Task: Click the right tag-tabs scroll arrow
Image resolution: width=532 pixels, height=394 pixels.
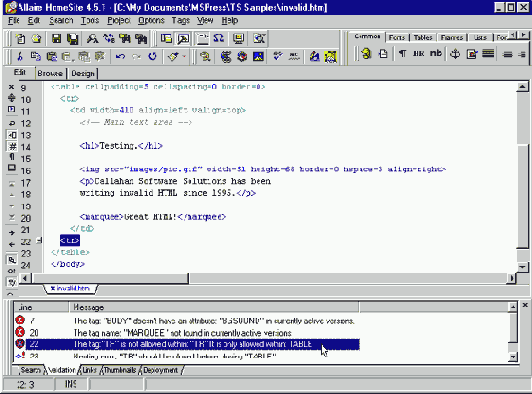Action: 524,35
